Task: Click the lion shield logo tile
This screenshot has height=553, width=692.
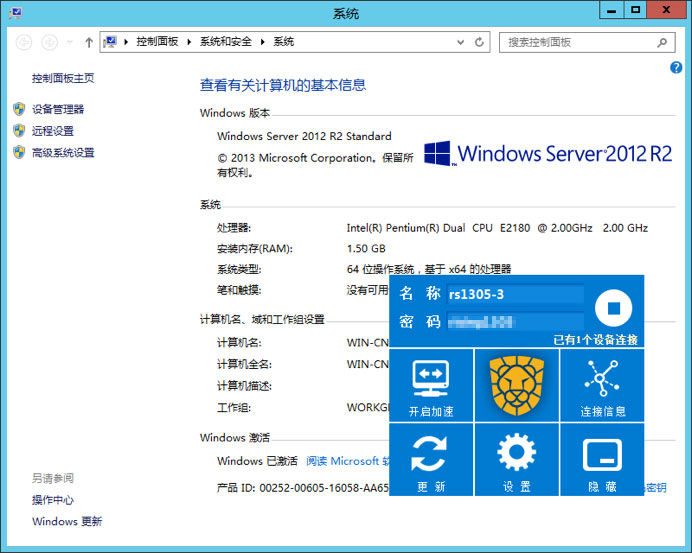Action: [x=516, y=386]
